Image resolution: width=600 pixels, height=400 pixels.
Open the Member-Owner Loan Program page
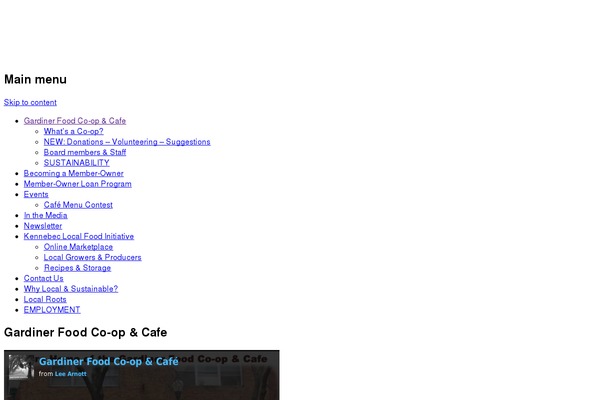tap(78, 184)
